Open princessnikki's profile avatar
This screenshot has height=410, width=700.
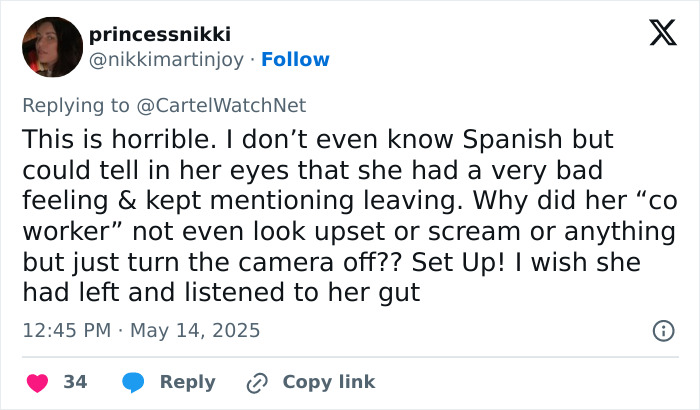(51, 47)
